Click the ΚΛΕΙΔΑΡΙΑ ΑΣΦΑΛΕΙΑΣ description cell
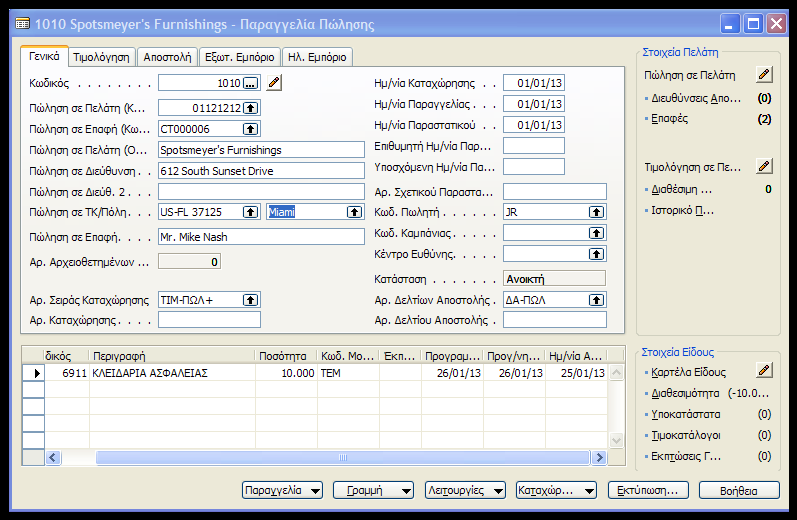Viewport: 797px width, 520px height. (x=172, y=373)
